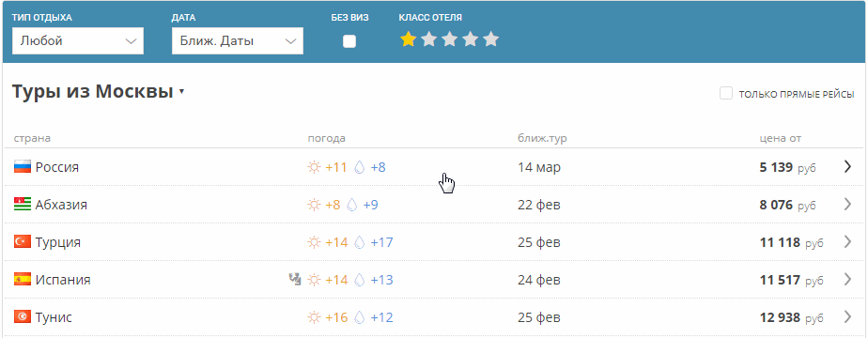This screenshot has height=338, width=868.
Task: Open the Russia row chevron arrow
Action: pos(847,166)
